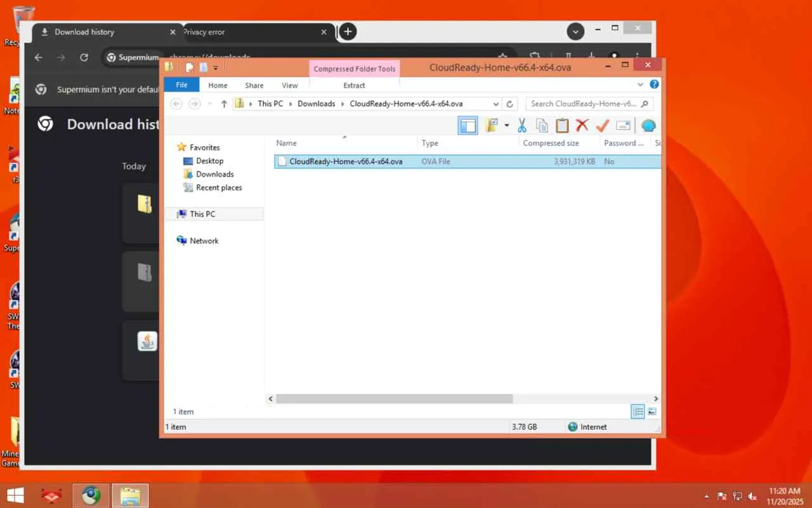Viewport: 812px width, 508px height.
Task: Close the Download history browser tab
Action: click(x=173, y=32)
